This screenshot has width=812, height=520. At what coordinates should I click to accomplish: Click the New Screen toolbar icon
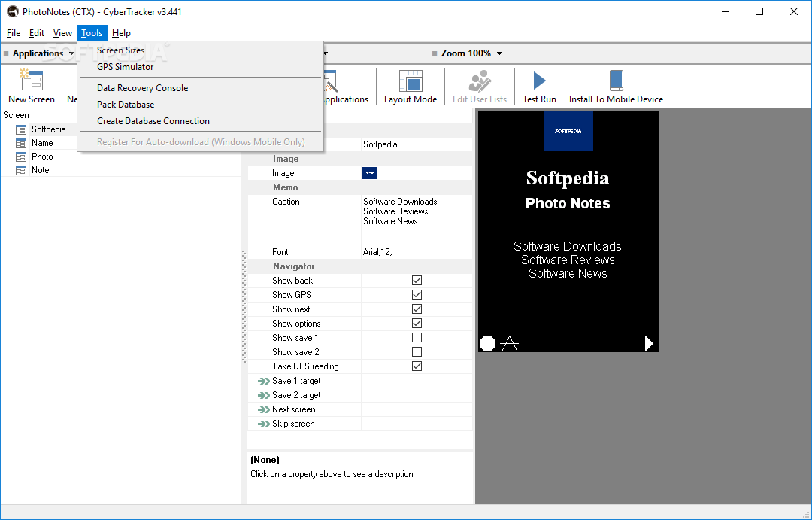(31, 81)
